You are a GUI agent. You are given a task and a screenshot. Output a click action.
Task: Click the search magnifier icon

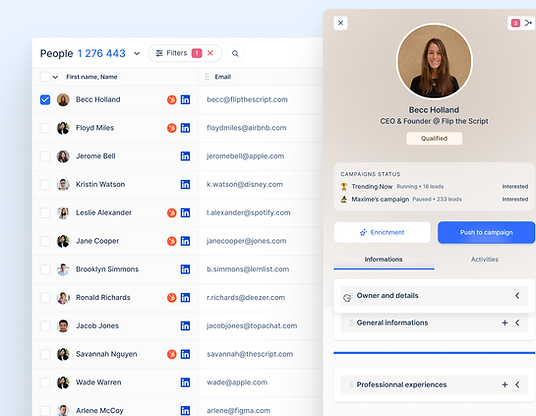tap(235, 53)
